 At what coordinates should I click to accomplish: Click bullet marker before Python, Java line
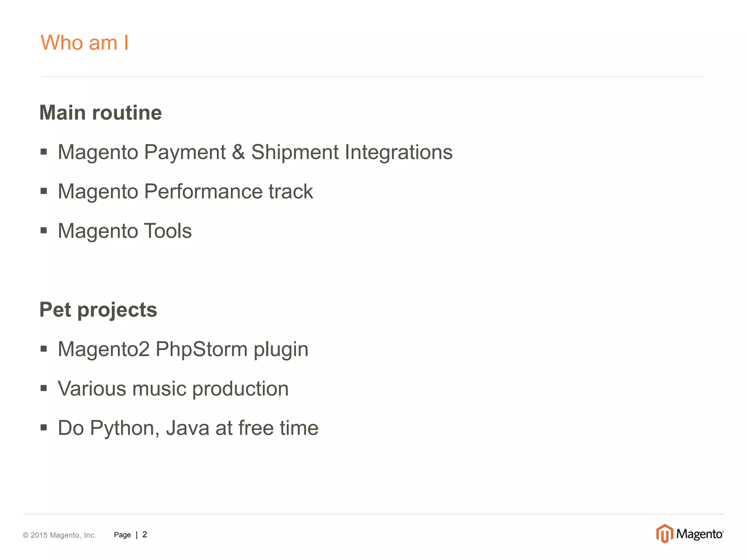pos(44,427)
